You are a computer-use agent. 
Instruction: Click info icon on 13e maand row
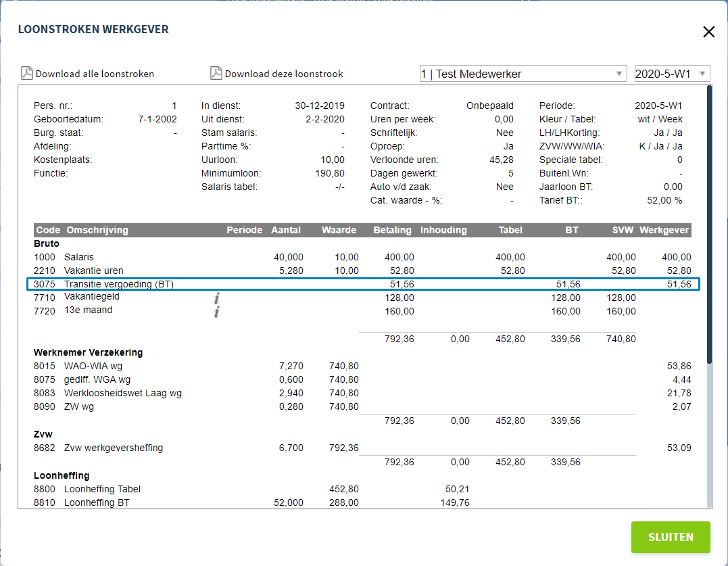217,312
